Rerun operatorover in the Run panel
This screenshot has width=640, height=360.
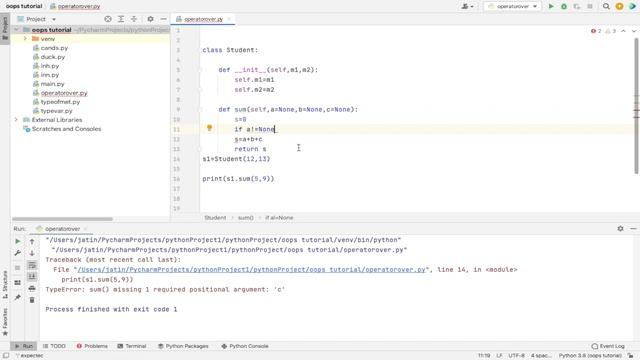coord(18,241)
